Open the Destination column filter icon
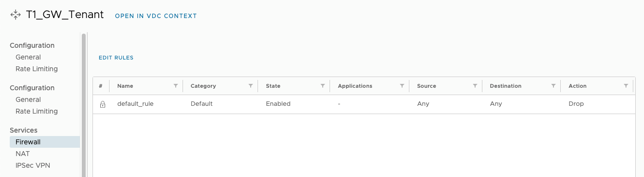This screenshot has height=177, width=644. coord(553,86)
